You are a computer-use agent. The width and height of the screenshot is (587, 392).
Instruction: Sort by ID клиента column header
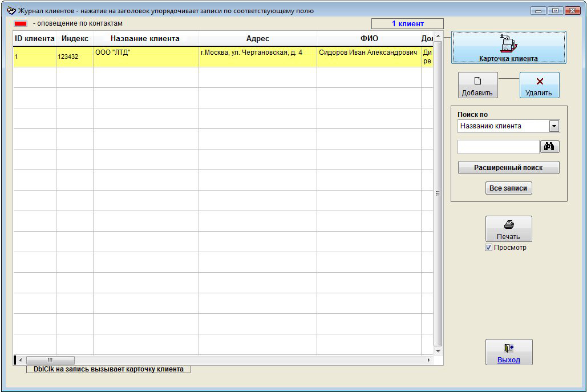click(x=35, y=39)
